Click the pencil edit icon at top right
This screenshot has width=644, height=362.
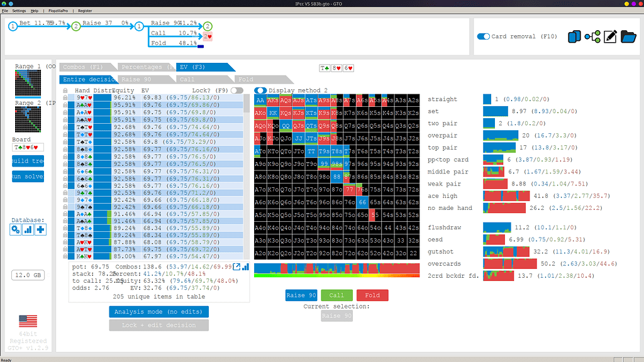point(610,37)
